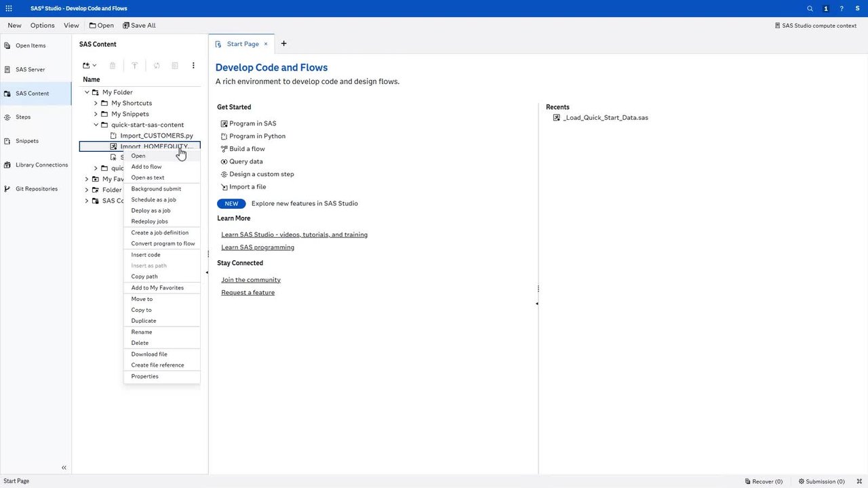Image resolution: width=868 pixels, height=488 pixels.
Task: Click the Open toolbar button
Action: pos(101,26)
